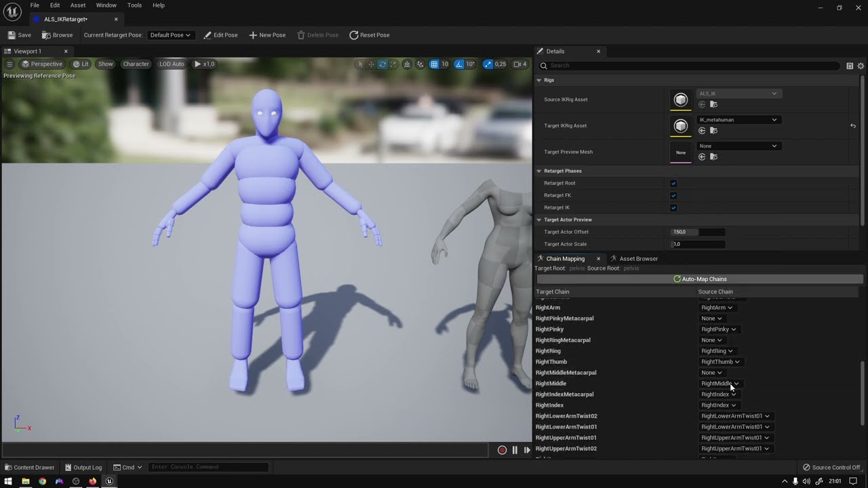Click the Target IKRig Asset thumbnail
This screenshot has width=868, height=488.
click(681, 126)
